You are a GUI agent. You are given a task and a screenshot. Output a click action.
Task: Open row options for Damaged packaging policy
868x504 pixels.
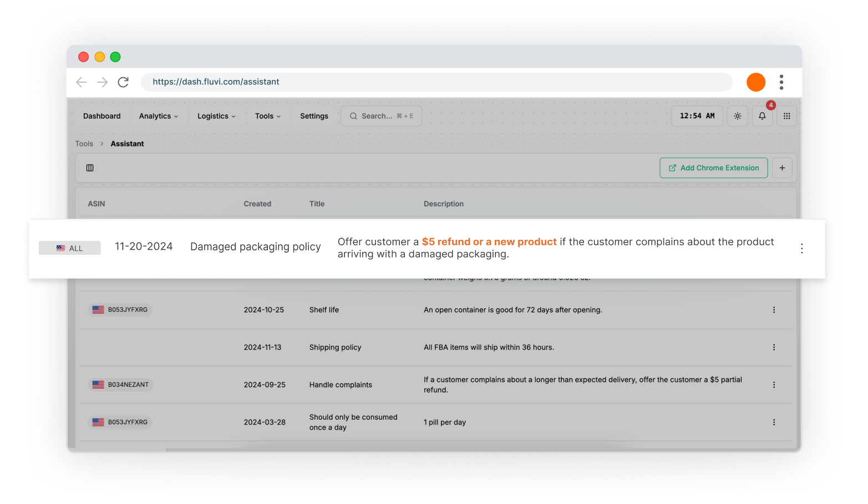pos(801,248)
